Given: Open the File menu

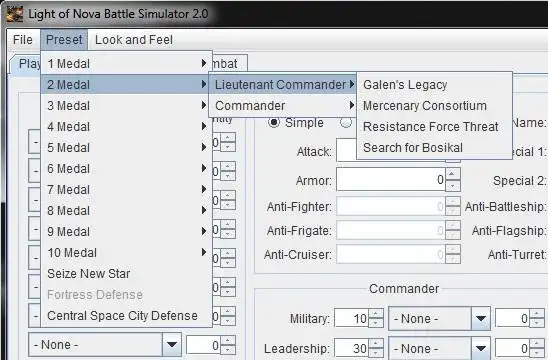Looking at the screenshot, I should tap(23, 39).
